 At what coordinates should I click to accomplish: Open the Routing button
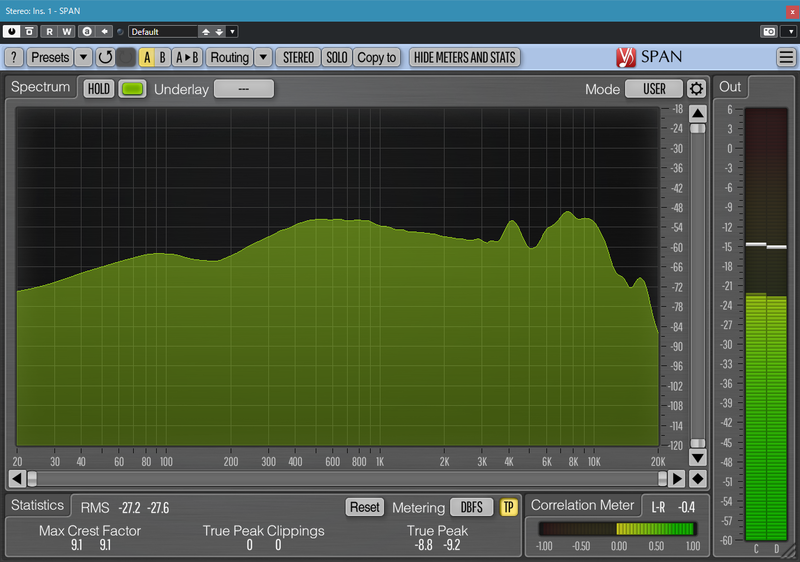point(230,58)
